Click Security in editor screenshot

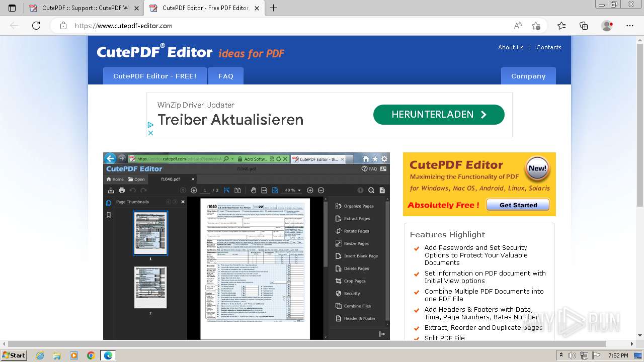[348, 294]
